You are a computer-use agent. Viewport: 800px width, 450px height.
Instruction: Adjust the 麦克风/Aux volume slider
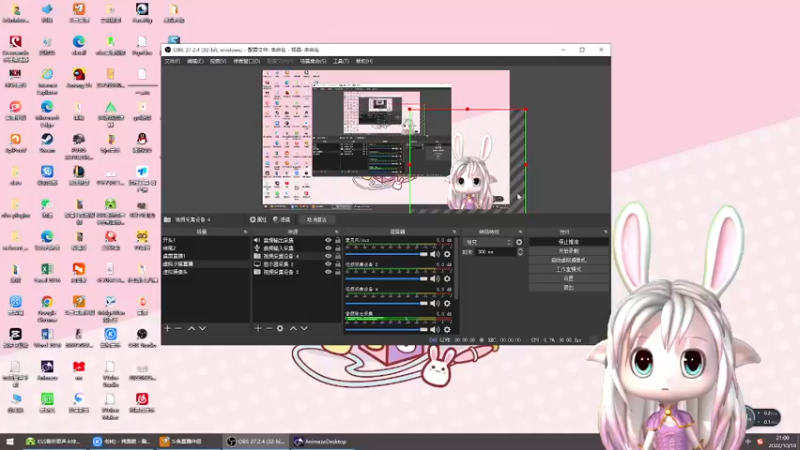386,254
